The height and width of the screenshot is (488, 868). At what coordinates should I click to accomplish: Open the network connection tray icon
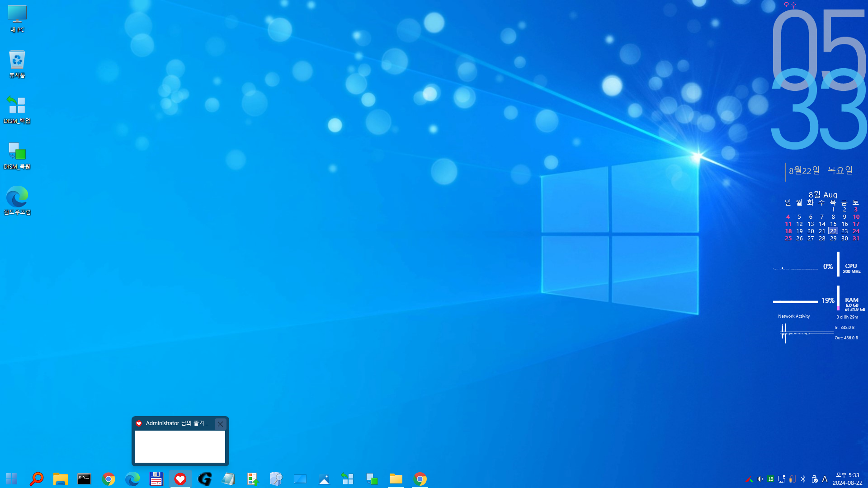point(782,479)
